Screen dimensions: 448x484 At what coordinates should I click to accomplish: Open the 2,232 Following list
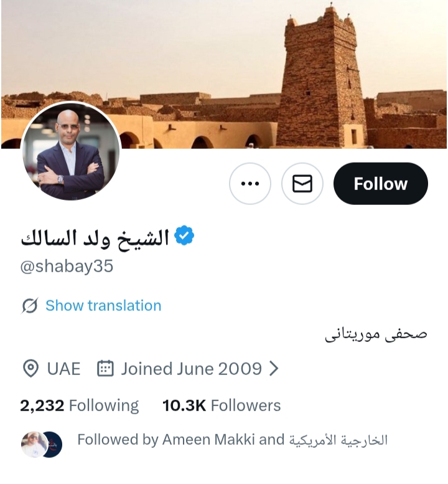[79, 406]
